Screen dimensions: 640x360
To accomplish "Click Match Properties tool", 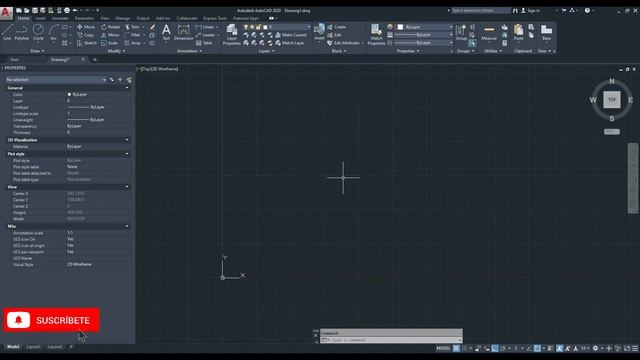I will click(x=376, y=35).
